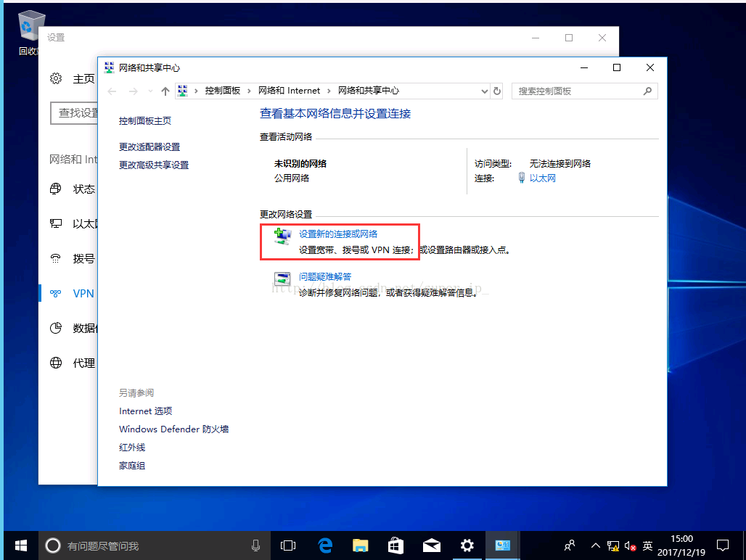Open People icon in system tray
The width and height of the screenshot is (746, 560).
(x=570, y=545)
